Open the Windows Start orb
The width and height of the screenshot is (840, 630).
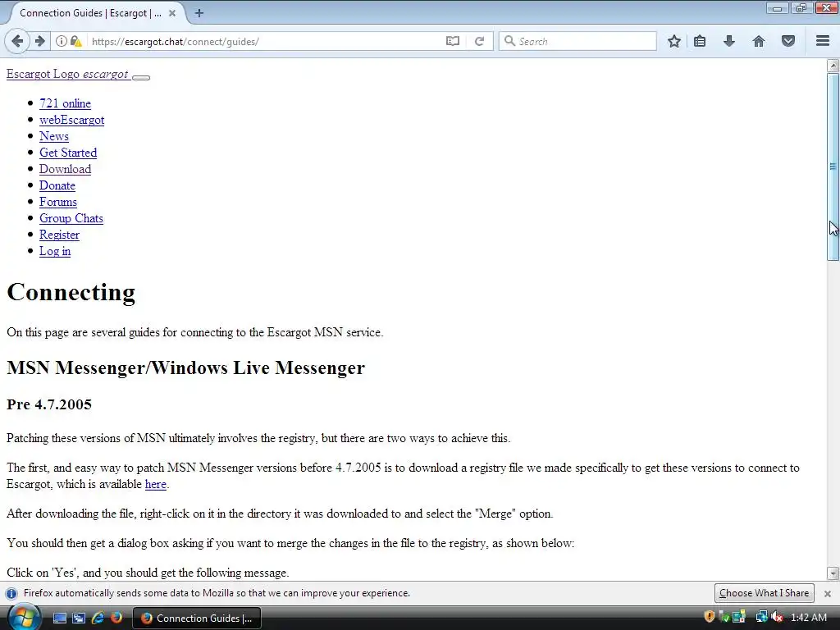tap(23, 618)
